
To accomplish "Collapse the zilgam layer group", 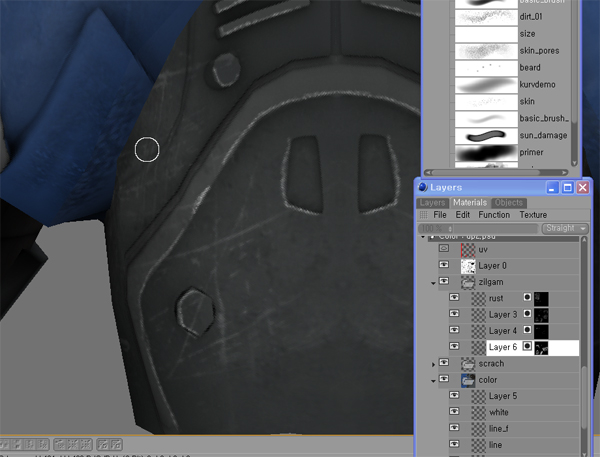I will [x=433, y=283].
